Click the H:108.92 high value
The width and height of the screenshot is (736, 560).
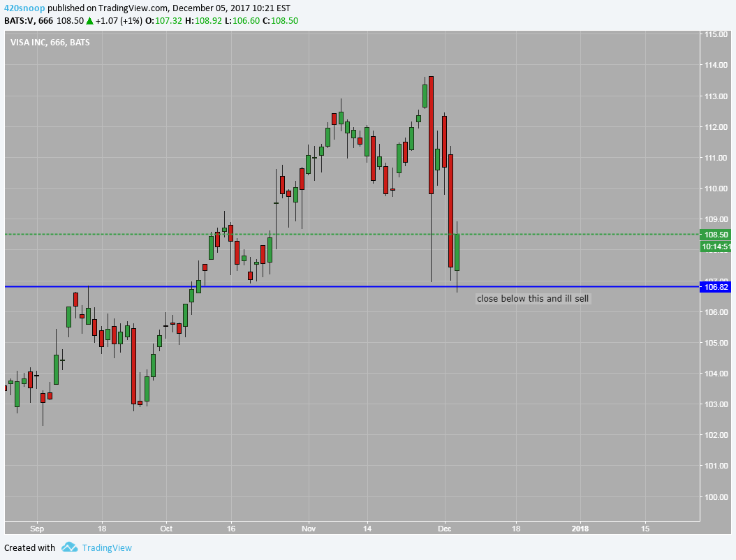click(x=203, y=21)
